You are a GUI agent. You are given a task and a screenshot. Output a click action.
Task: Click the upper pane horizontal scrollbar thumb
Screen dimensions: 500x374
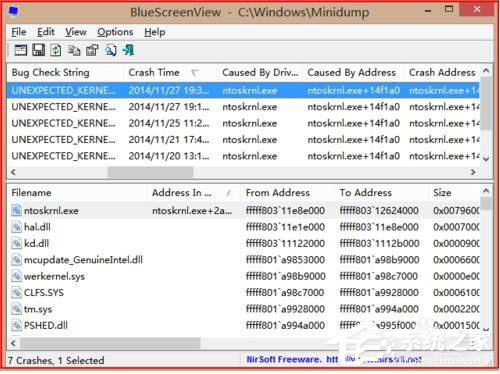[x=151, y=172]
